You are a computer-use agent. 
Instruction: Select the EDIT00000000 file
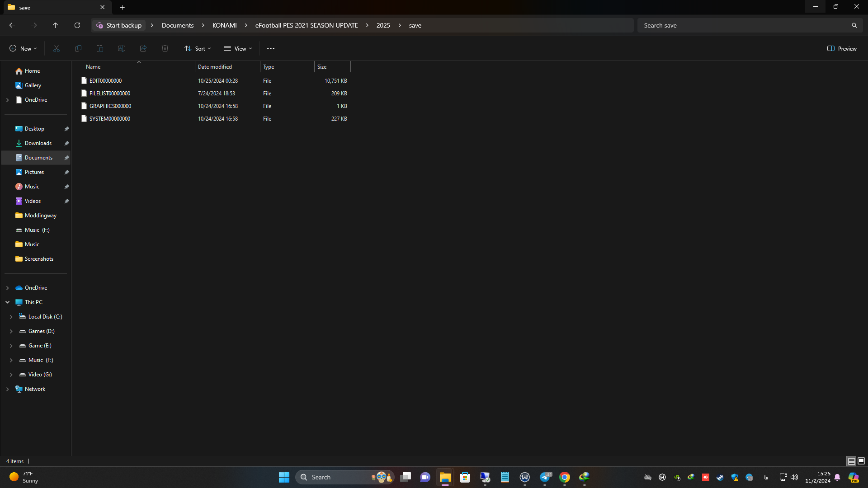click(105, 81)
